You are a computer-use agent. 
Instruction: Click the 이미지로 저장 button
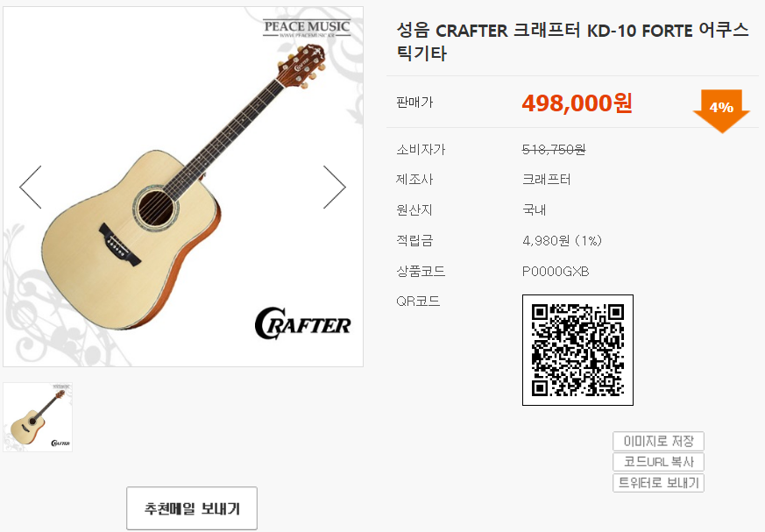658,441
